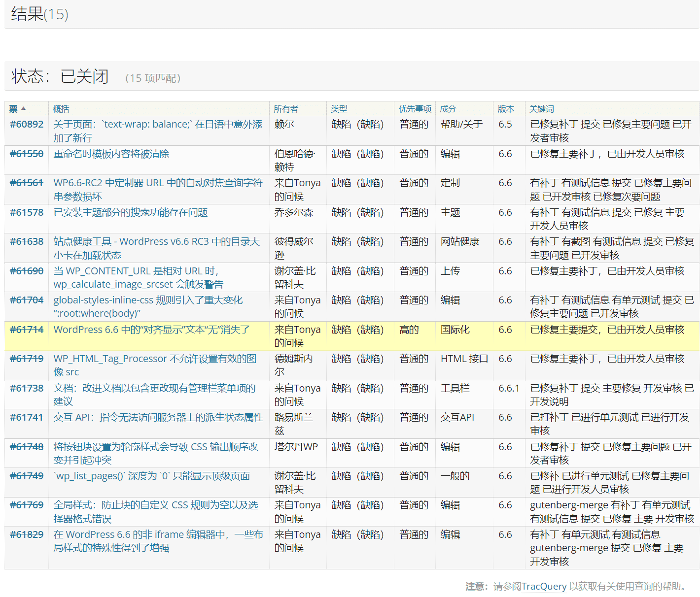
Task: Open ticket #61719
Action: [27, 359]
